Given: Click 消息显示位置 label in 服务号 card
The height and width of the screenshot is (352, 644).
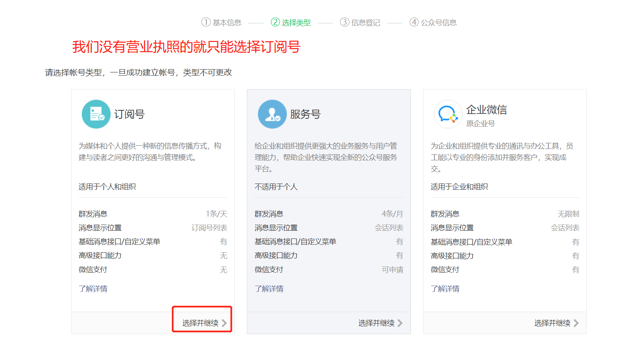Looking at the screenshot, I should coord(276,228).
